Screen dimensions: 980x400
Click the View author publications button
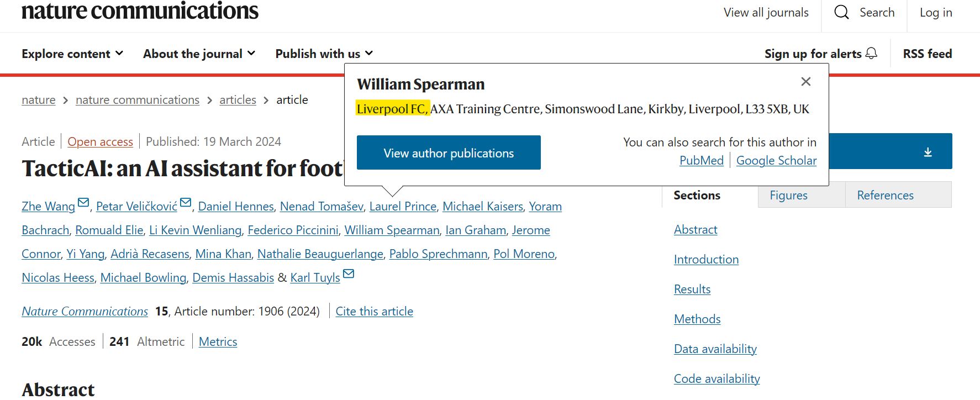click(449, 153)
